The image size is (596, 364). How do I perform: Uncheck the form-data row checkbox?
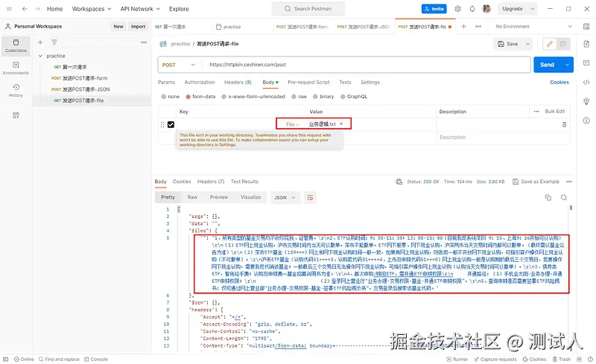point(171,124)
